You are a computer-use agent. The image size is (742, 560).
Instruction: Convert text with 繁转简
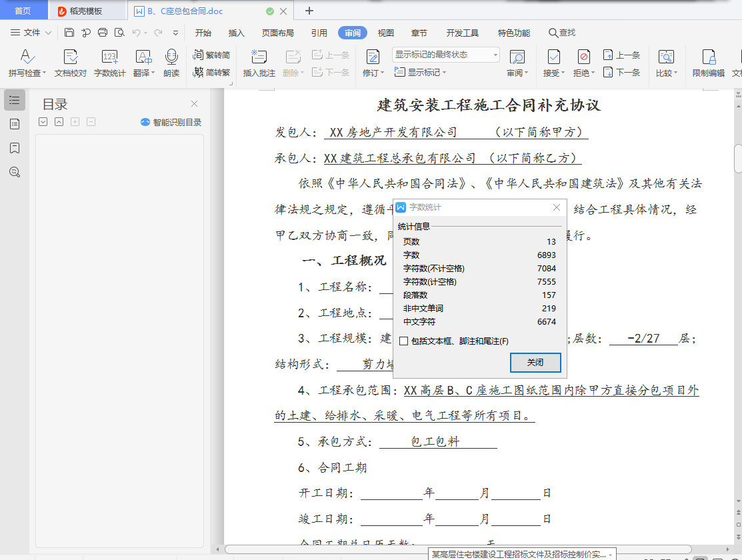point(211,55)
